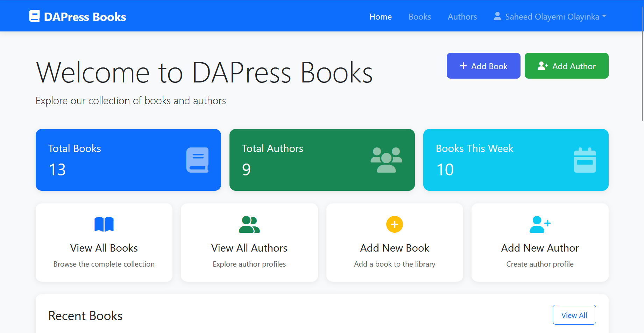
Task: Click the plus icon inside the Add Book button
Action: 464,66
